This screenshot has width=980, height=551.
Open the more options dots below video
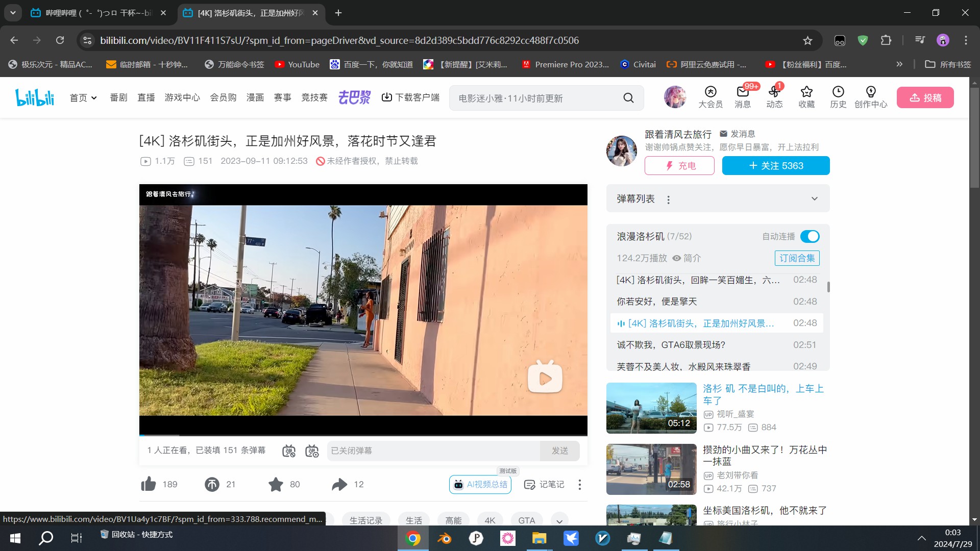pyautogui.click(x=579, y=484)
